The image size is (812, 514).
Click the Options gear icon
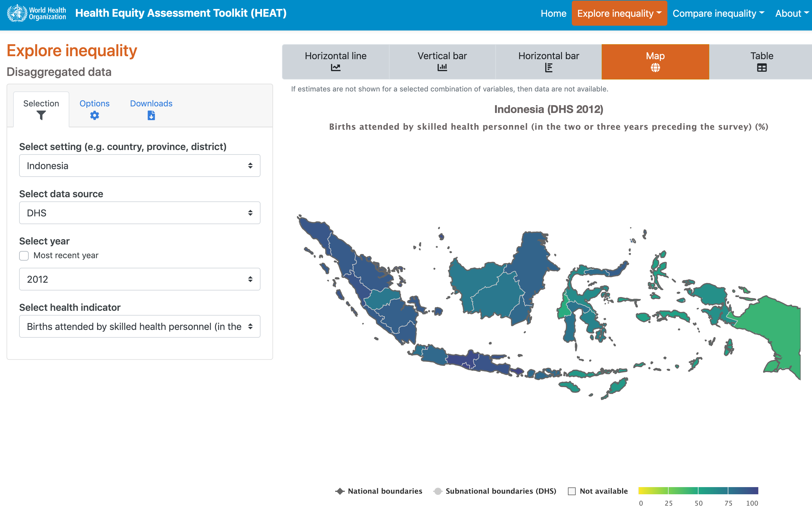[94, 116]
